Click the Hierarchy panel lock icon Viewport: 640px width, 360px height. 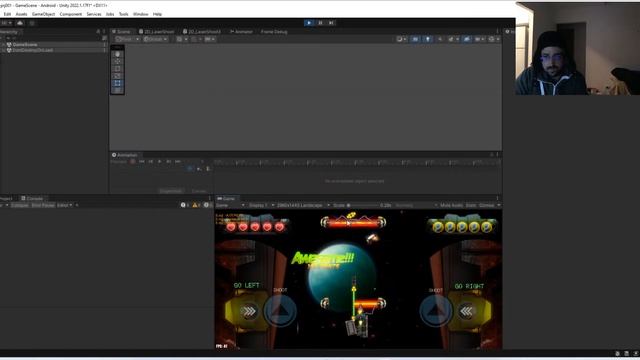98,31
